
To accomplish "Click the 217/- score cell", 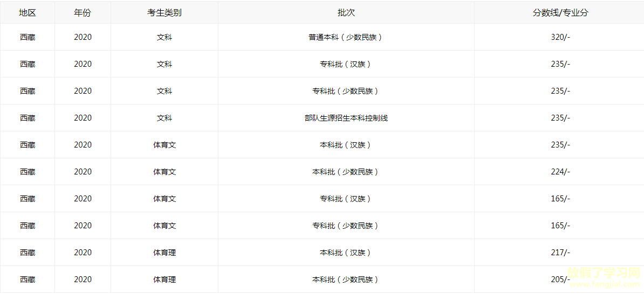I will (560, 253).
